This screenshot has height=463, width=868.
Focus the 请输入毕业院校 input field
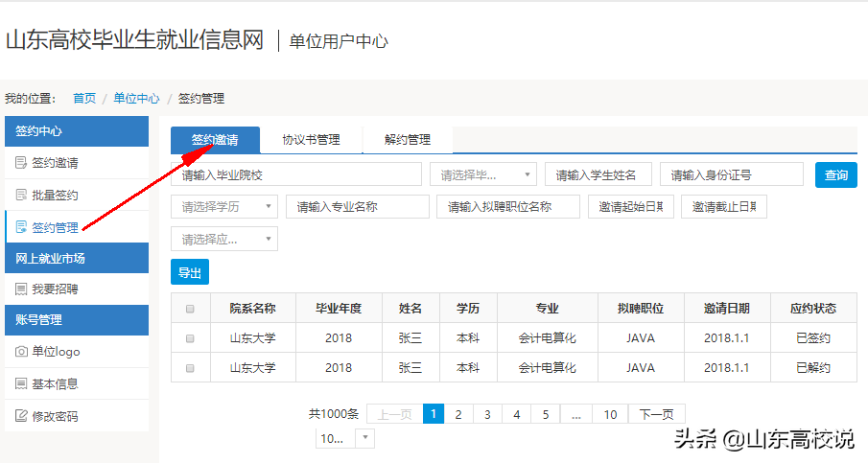(x=296, y=174)
